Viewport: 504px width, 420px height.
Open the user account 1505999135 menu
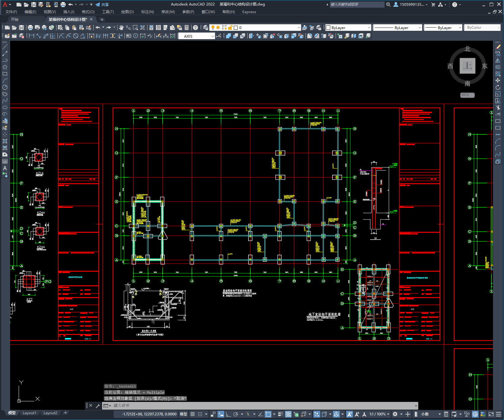click(410, 4)
